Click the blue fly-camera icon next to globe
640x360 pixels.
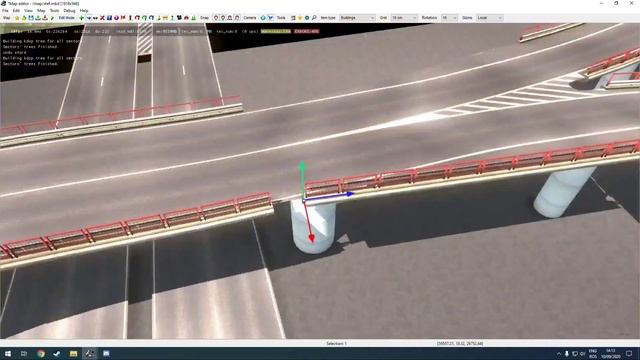270,18
